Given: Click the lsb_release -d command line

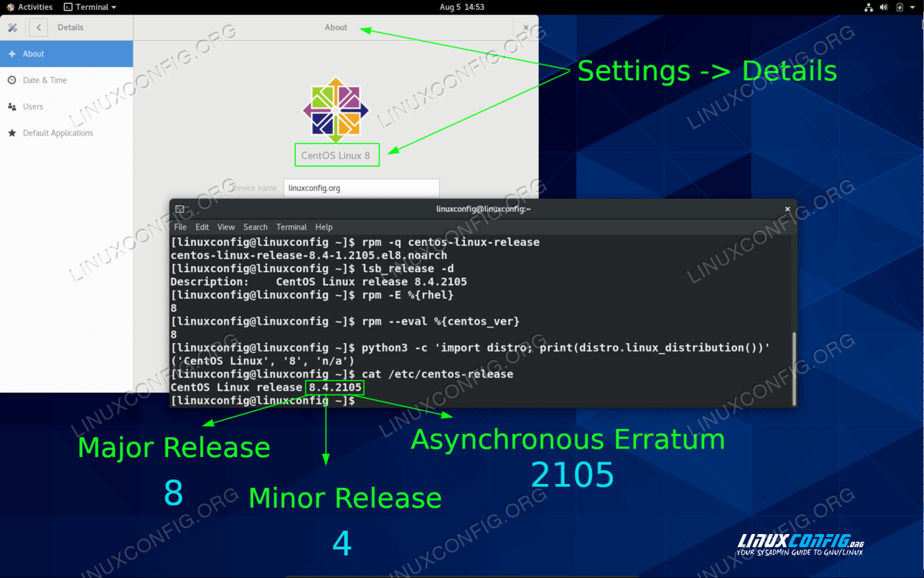Looking at the screenshot, I should click(x=312, y=268).
